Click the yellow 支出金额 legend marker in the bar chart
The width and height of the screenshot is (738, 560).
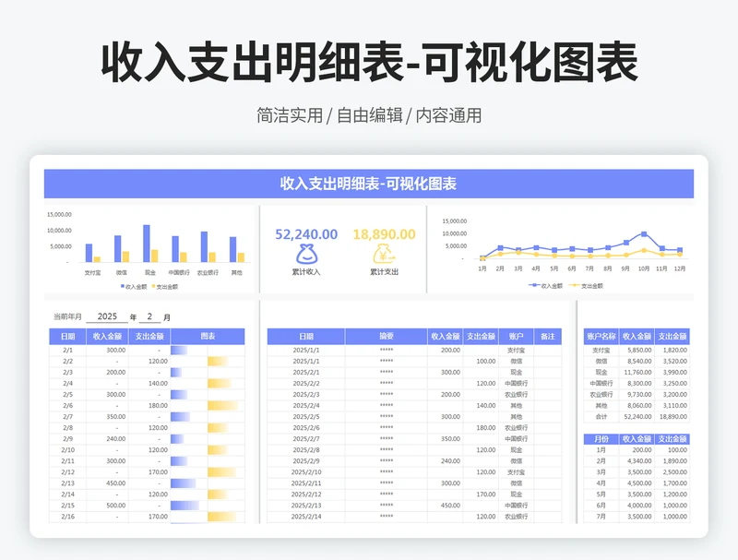pos(153,286)
